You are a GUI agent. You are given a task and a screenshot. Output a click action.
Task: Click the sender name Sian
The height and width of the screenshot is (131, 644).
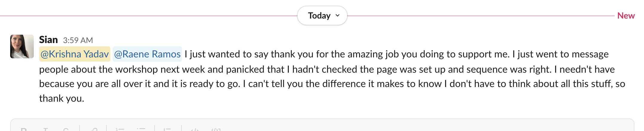point(48,40)
